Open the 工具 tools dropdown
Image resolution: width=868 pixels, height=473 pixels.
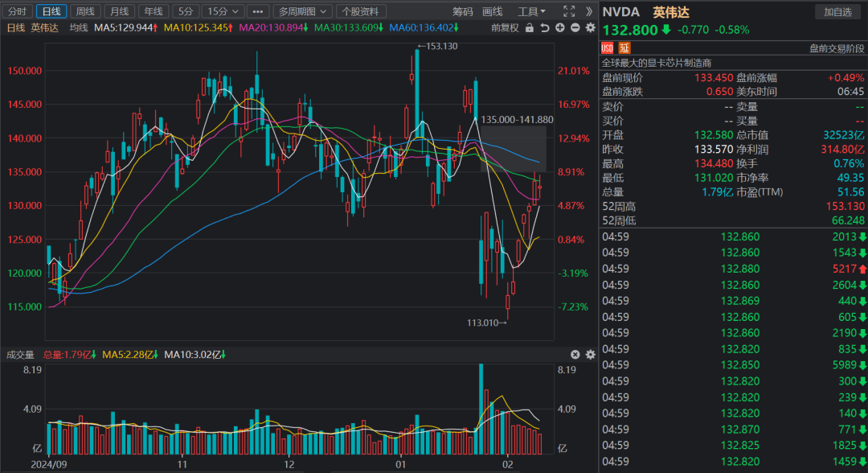[x=530, y=10]
